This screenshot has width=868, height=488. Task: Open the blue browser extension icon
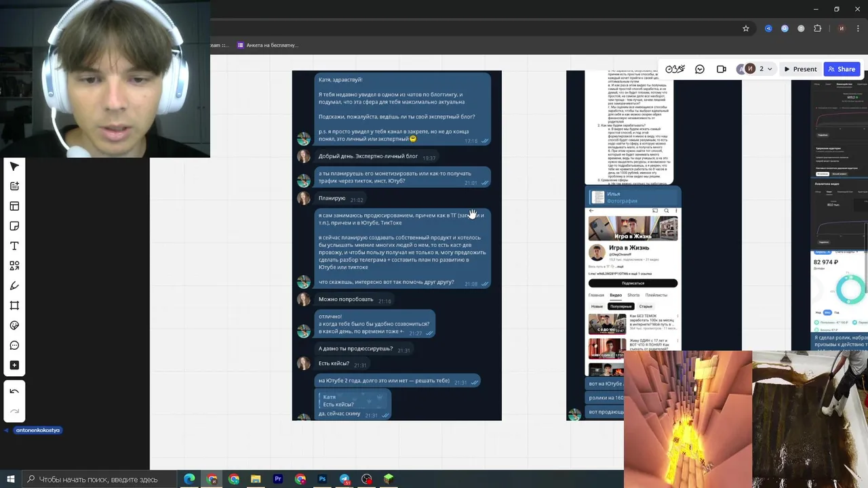pyautogui.click(x=768, y=28)
